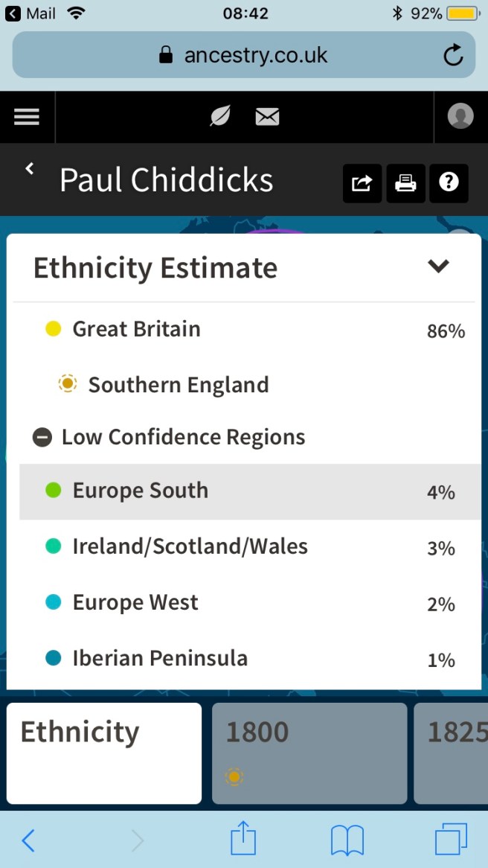Open Ireland/Scotland/Wales region details
The image size is (488, 868).
click(x=190, y=546)
